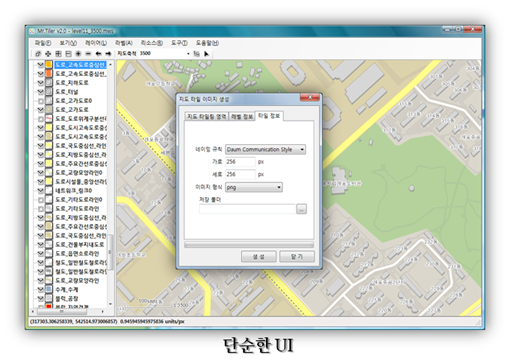Click the symbol icon of 도로_건물부지내도로 layer
The width and height of the screenshot is (510, 362).
(49, 244)
